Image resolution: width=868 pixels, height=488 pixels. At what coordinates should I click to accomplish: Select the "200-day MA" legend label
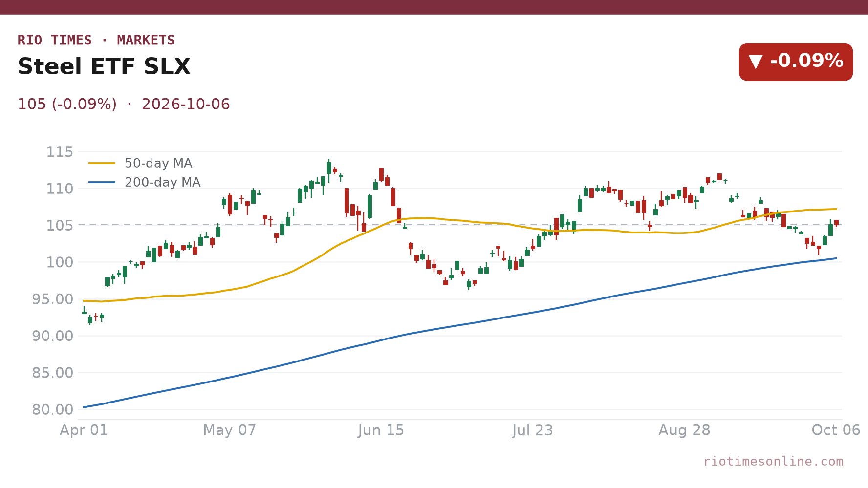tap(163, 182)
